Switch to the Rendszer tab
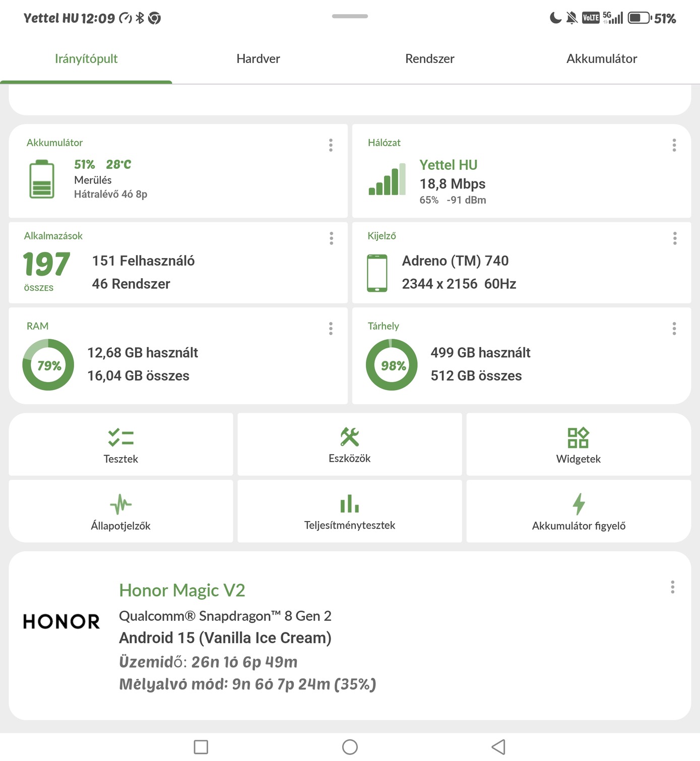Viewport: 700px width, 761px height. [430, 59]
